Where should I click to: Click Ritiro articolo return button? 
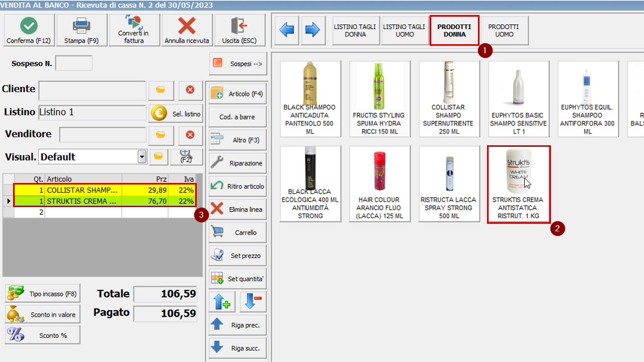237,186
